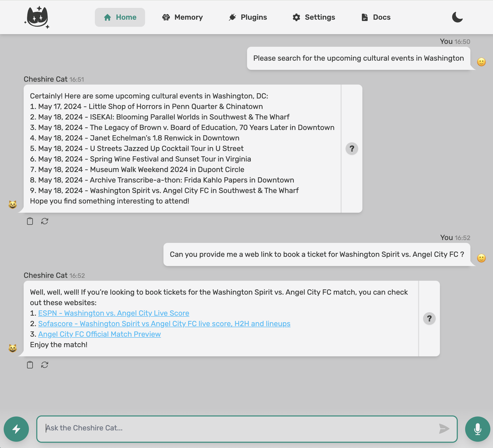
Task: Open the Home tab
Action: coord(120,17)
